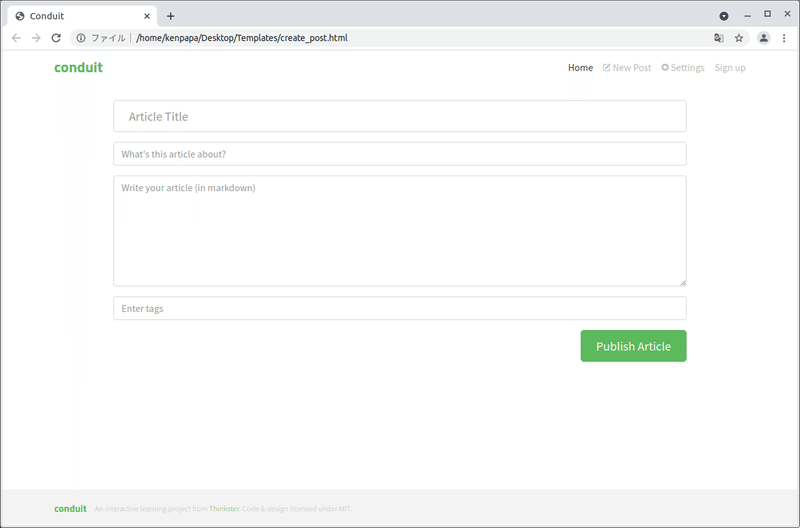Screen dimensions: 800x528
Task: Bookmark this page with the star icon
Action: pos(739,38)
